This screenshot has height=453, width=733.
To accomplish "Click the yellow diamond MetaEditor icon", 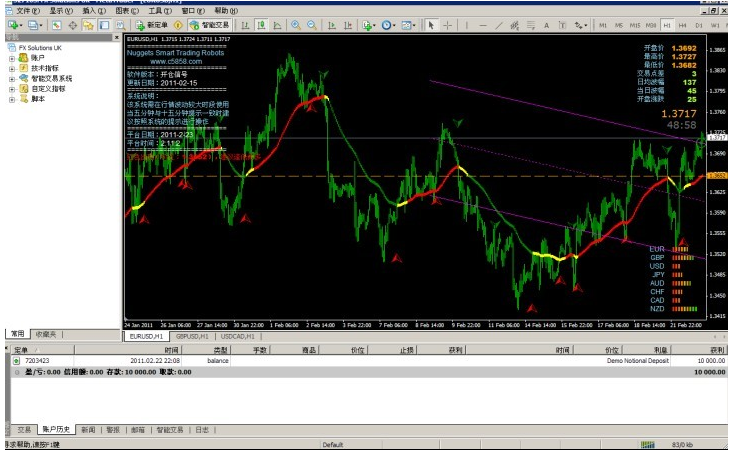I will [178, 25].
